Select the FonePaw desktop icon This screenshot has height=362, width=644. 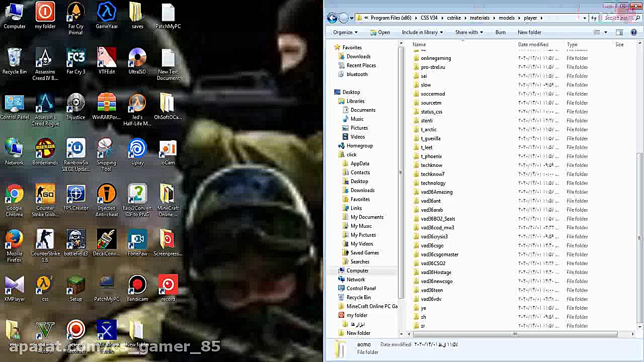[137, 243]
